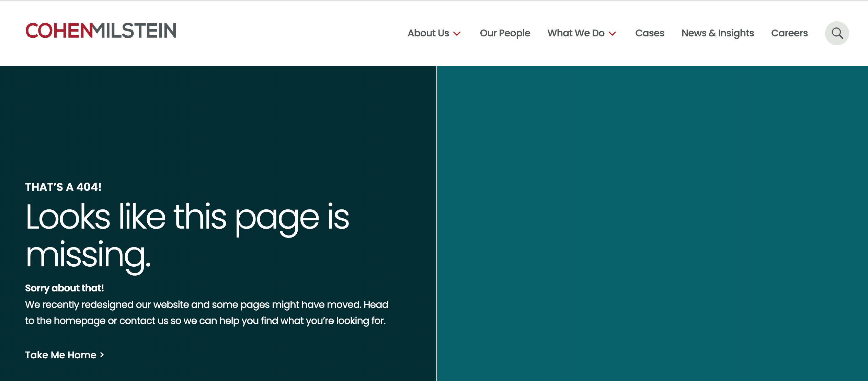868x381 pixels.
Task: Click the "THAT'S A 404!" label
Action: (63, 187)
